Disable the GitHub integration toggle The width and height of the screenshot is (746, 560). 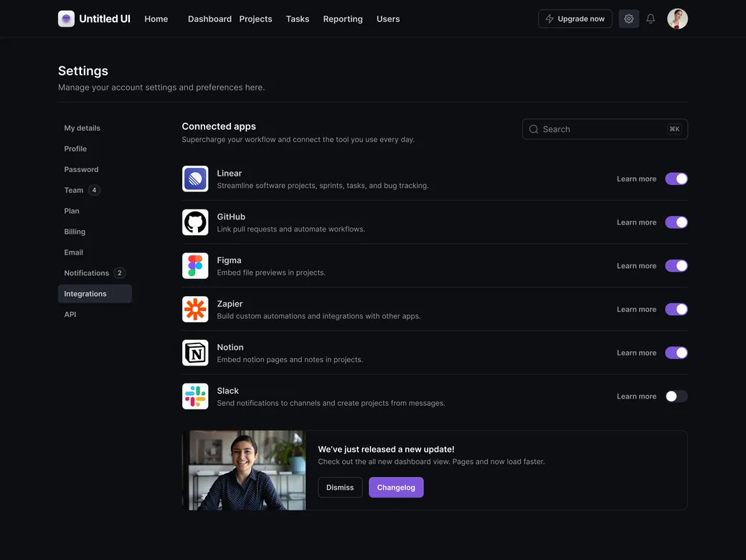tap(676, 222)
